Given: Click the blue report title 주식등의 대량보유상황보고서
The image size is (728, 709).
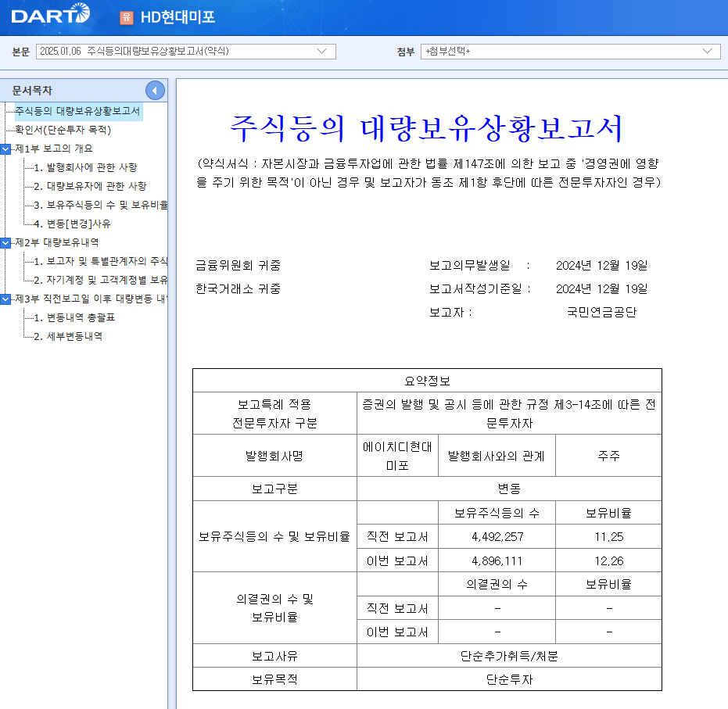Looking at the screenshot, I should click(x=425, y=128).
